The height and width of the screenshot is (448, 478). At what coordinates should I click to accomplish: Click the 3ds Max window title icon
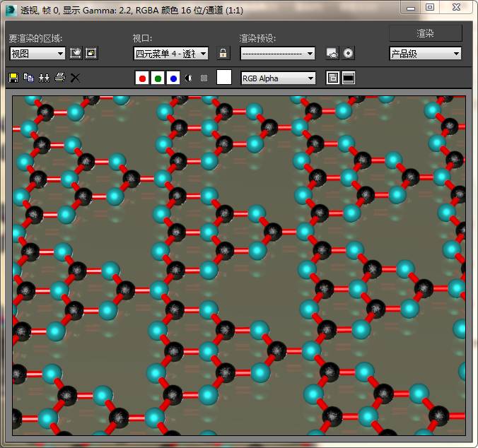pos(11,10)
